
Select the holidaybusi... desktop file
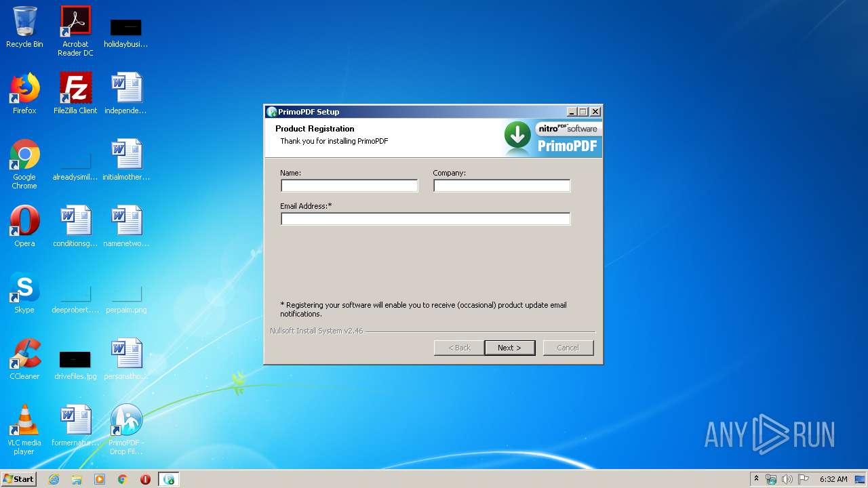click(126, 31)
